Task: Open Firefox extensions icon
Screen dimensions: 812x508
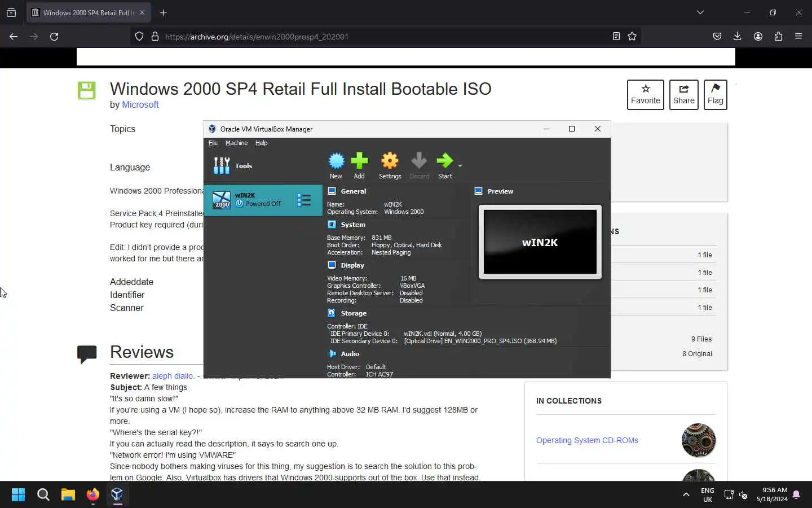Action: point(778,36)
